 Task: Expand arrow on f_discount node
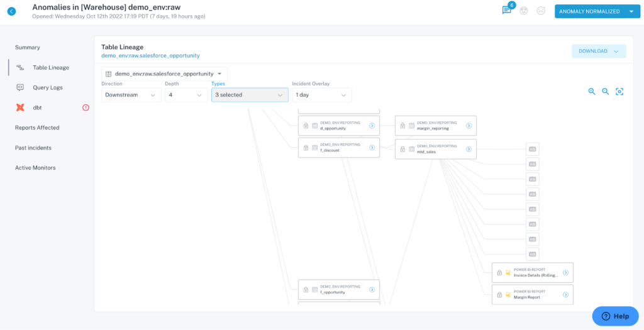pos(372,147)
